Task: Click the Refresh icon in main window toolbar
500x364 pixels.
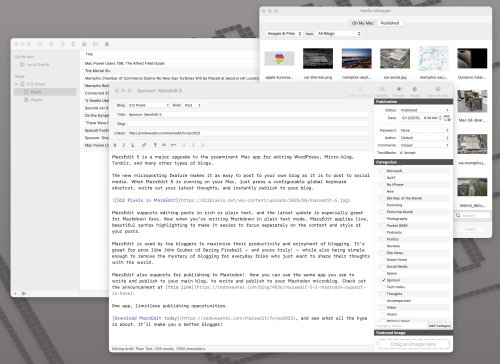Action: tap(73, 44)
